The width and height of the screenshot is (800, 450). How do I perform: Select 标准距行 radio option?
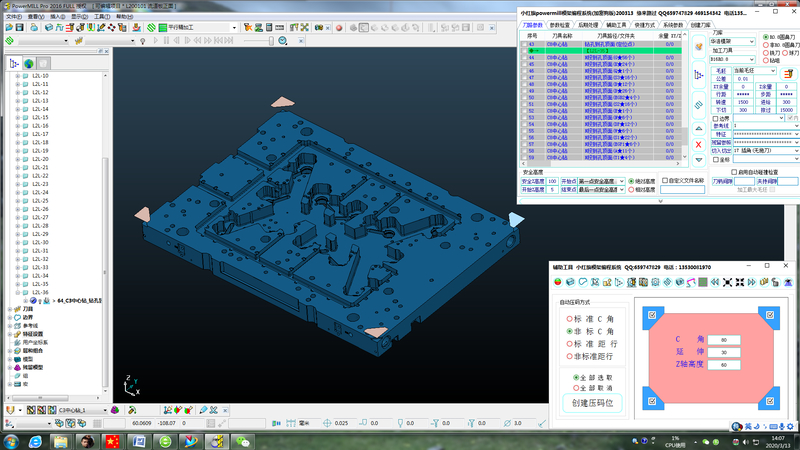tap(570, 344)
